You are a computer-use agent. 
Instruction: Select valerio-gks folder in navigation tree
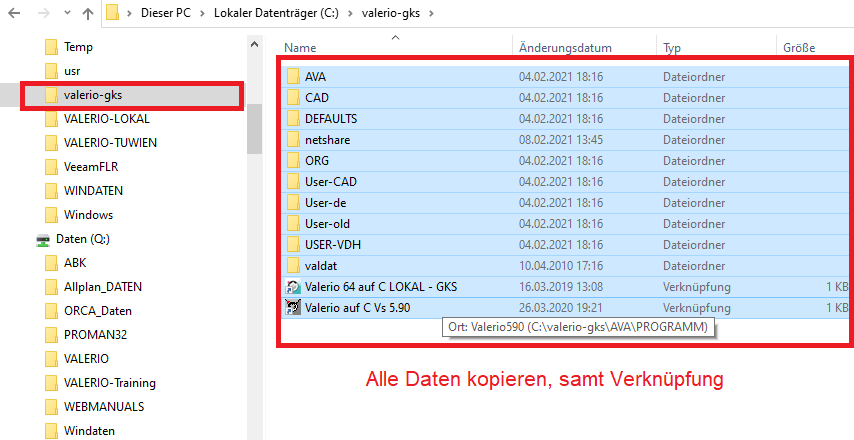coord(92,95)
